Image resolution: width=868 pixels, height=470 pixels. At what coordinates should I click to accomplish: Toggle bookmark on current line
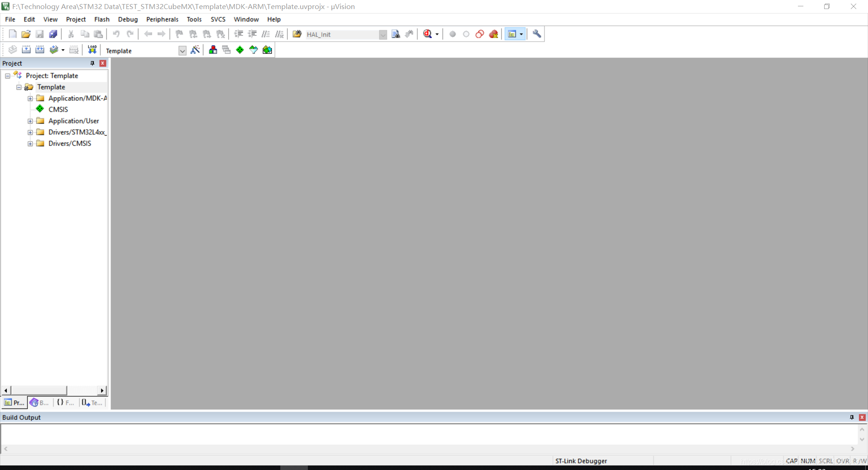point(179,34)
